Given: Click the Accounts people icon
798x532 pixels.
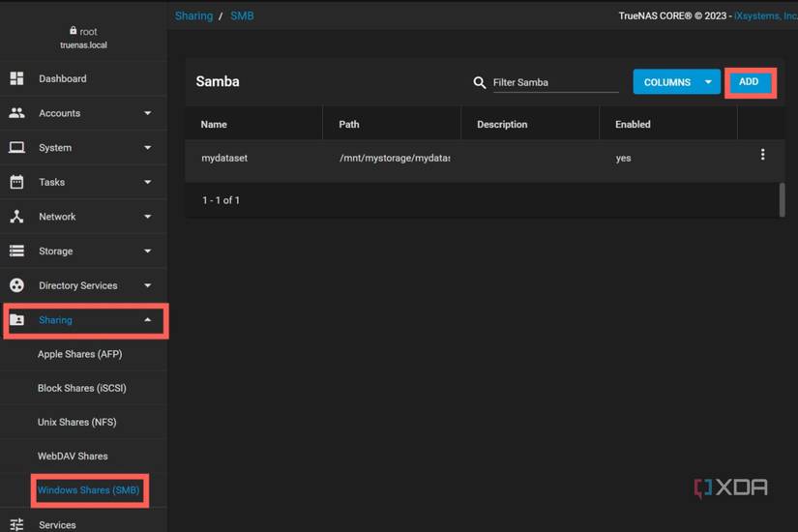Looking at the screenshot, I should tap(16, 113).
